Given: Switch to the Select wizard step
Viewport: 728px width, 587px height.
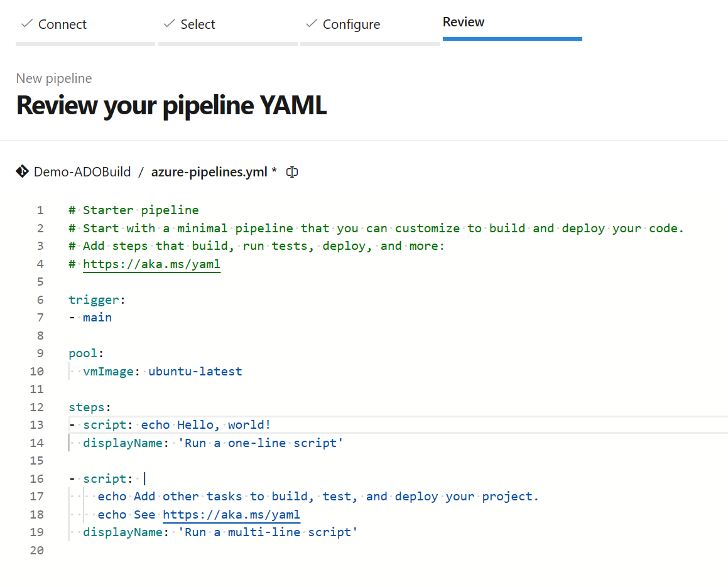Looking at the screenshot, I should [198, 24].
